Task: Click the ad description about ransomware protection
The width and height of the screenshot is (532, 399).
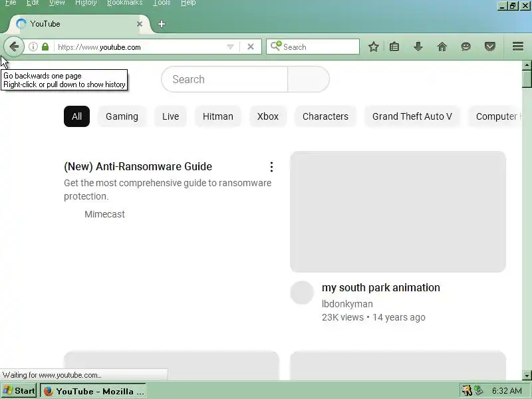Action: click(x=168, y=190)
